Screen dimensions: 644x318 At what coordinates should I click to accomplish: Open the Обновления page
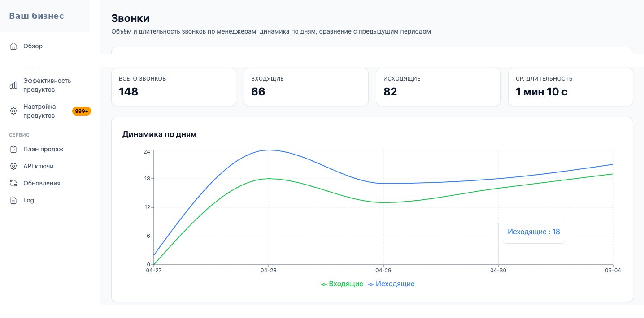[x=50, y=183]
